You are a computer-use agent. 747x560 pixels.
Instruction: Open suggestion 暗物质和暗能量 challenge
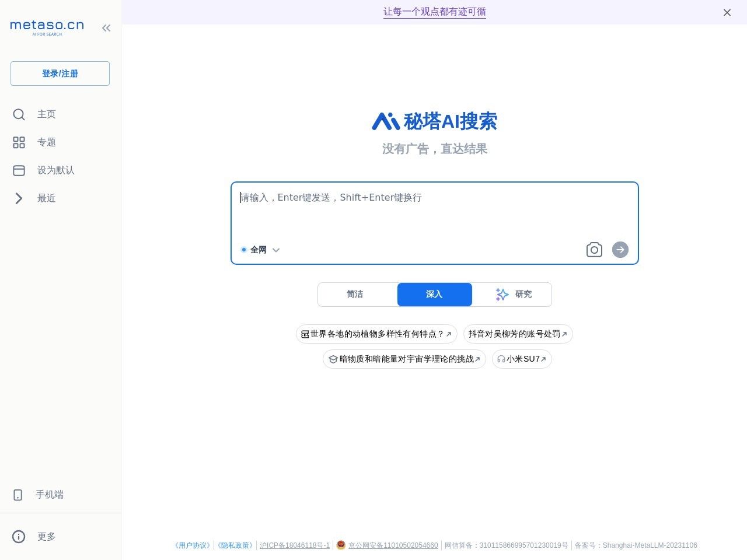tap(404, 359)
